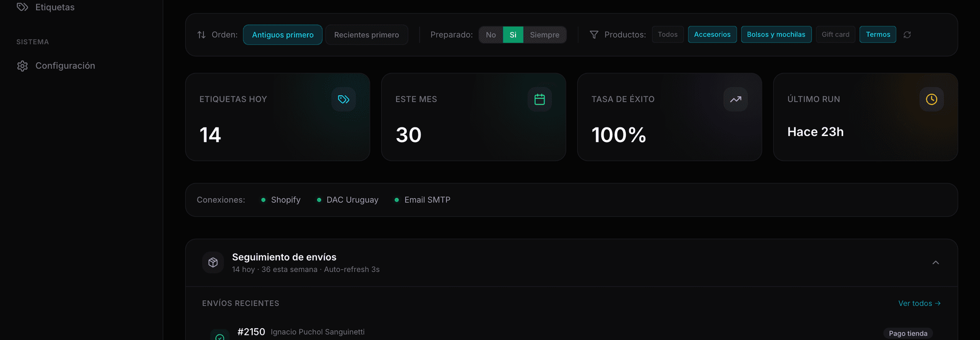Click the DAC Uruguay connection status
The image size is (980, 340).
point(348,200)
